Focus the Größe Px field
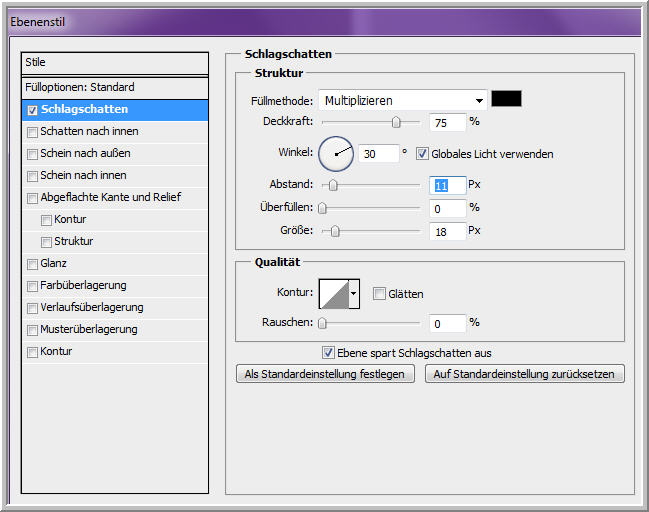 click(448, 232)
